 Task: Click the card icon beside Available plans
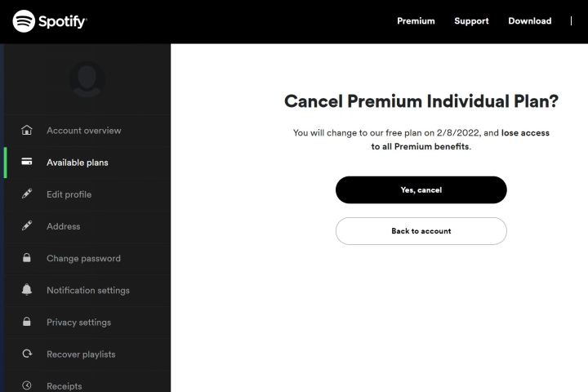(27, 162)
